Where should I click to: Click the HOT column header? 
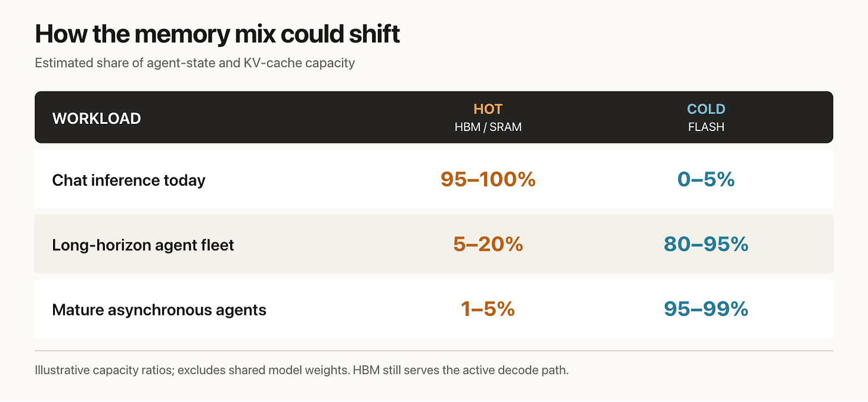488,109
